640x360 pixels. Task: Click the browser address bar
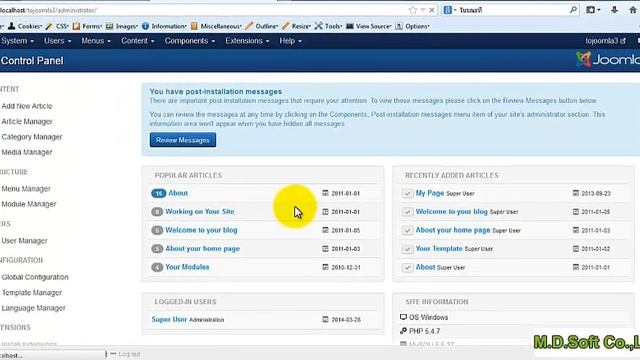point(204,10)
